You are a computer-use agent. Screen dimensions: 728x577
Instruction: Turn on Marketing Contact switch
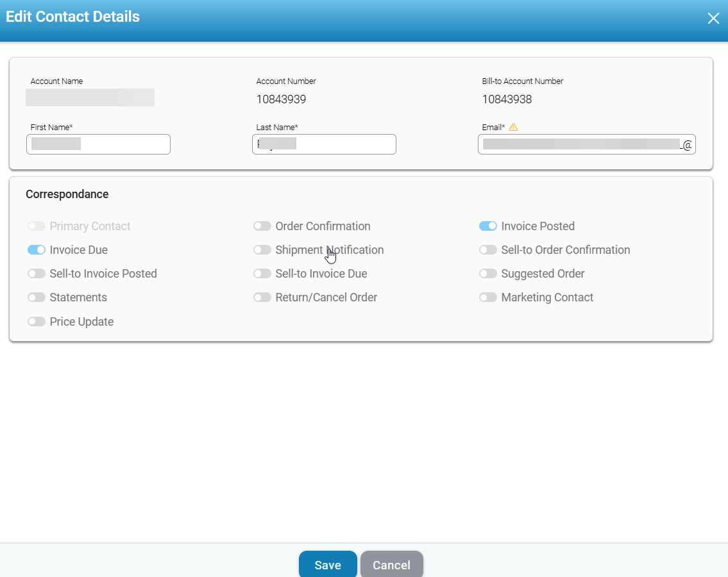(x=488, y=297)
